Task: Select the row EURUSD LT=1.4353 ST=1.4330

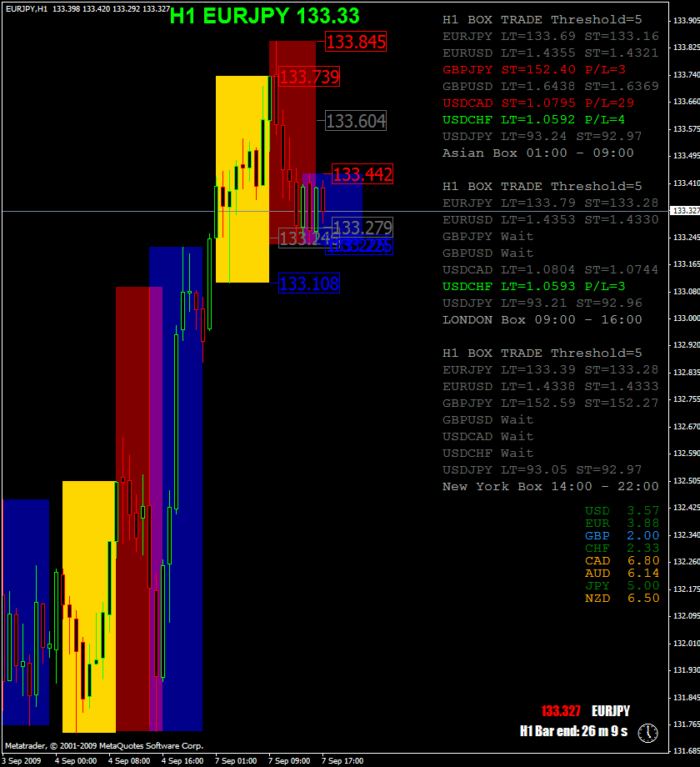Action: click(551, 219)
